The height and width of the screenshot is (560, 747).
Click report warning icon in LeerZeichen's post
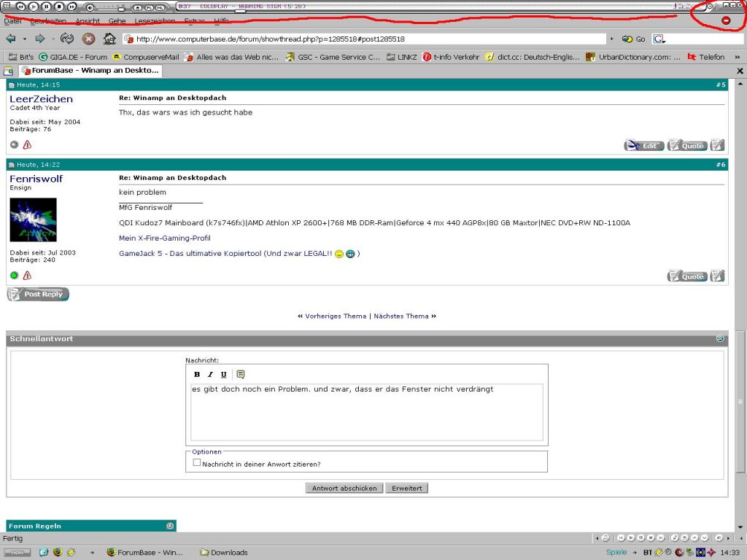pos(27,144)
